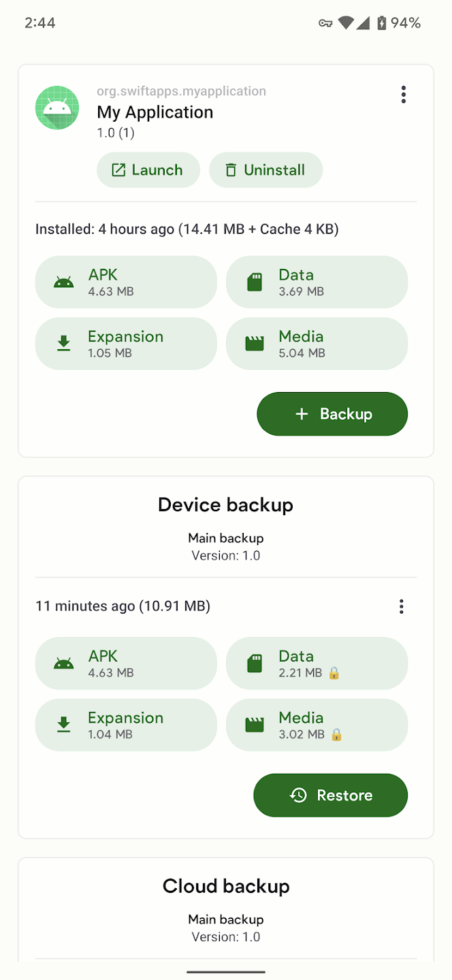Select the Expansion tile in Device backup
The image size is (452, 980).
click(126, 724)
